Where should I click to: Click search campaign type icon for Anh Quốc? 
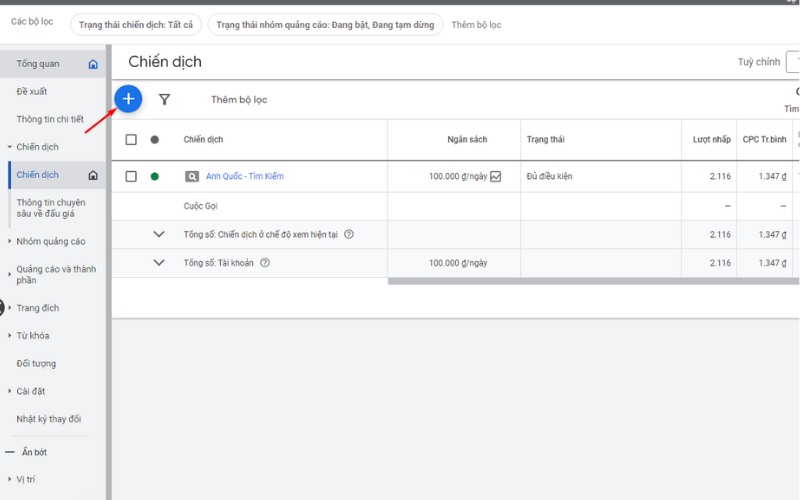coord(192,177)
